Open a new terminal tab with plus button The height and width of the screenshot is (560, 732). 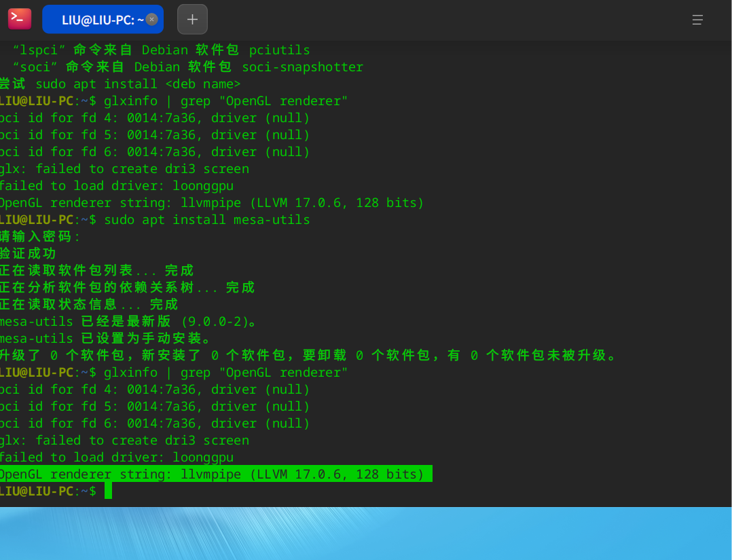pos(192,20)
